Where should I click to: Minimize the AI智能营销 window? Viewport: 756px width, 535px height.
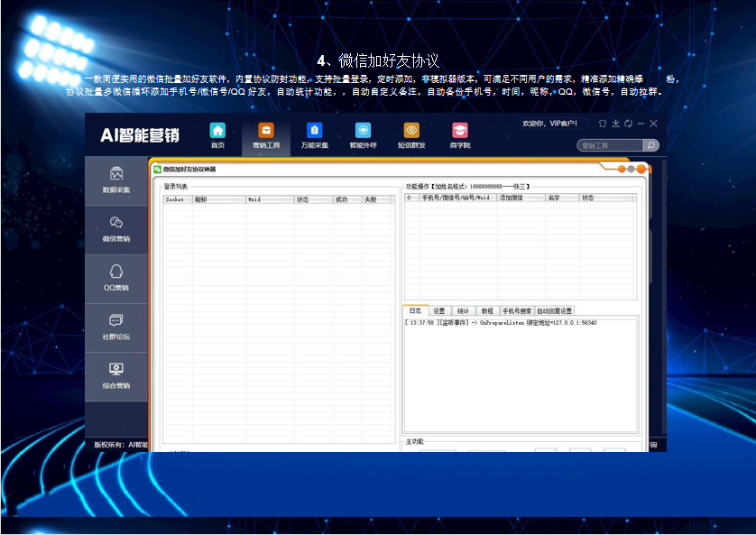[x=641, y=124]
